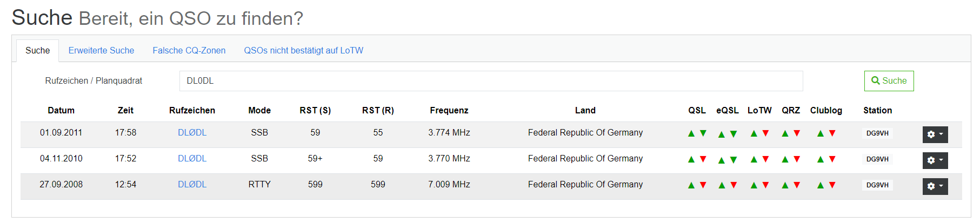980x223 pixels.
Task: Open gear dropdown for the 04.11.2010 QSO
Action: click(x=935, y=160)
